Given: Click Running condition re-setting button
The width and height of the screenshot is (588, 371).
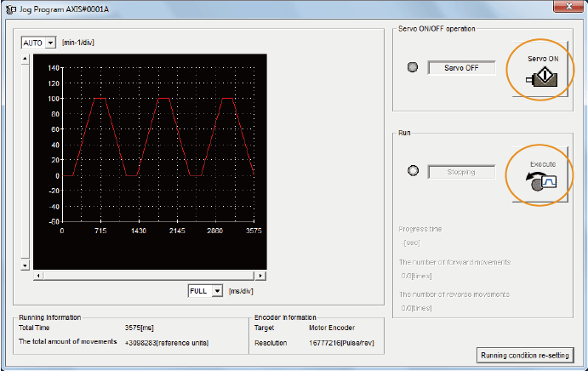Looking at the screenshot, I should point(524,355).
